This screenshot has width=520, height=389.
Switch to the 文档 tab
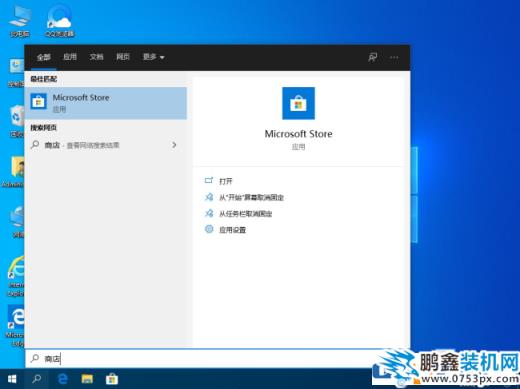tap(96, 57)
